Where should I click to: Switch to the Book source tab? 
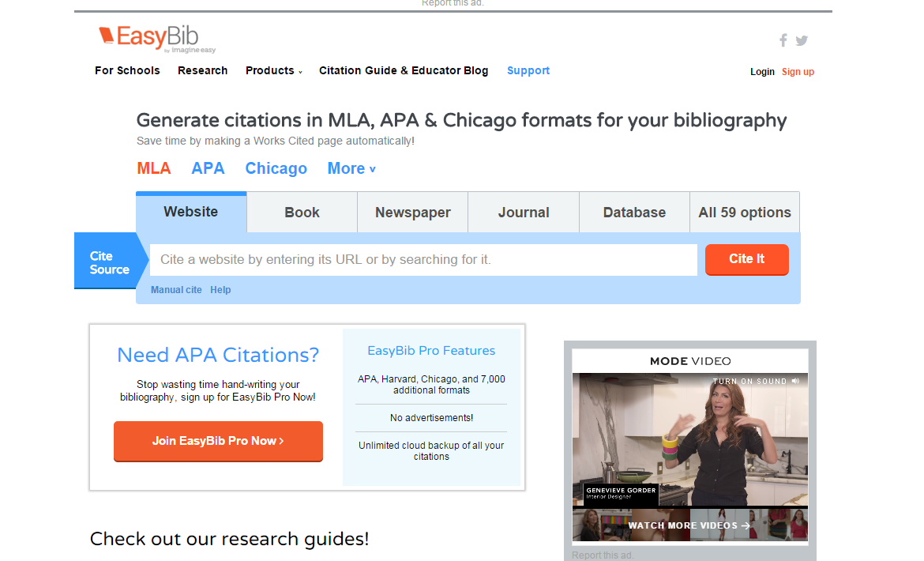(x=302, y=212)
